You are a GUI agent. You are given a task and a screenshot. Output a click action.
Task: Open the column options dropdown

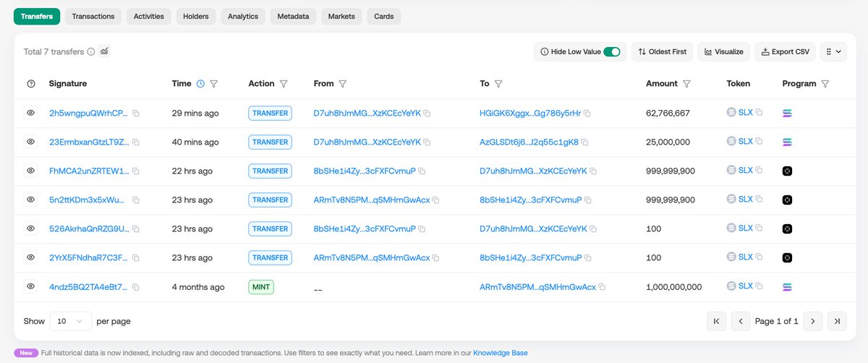click(x=834, y=52)
